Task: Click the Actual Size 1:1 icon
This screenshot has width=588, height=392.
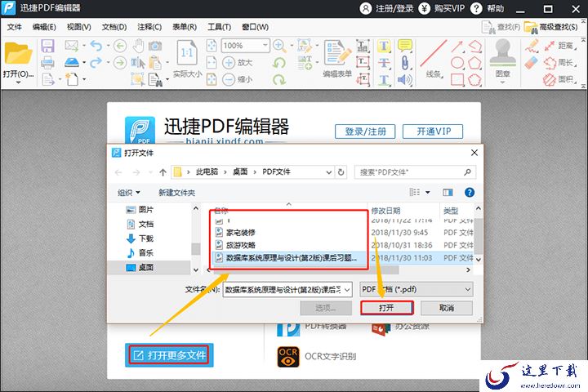Action: click(187, 52)
